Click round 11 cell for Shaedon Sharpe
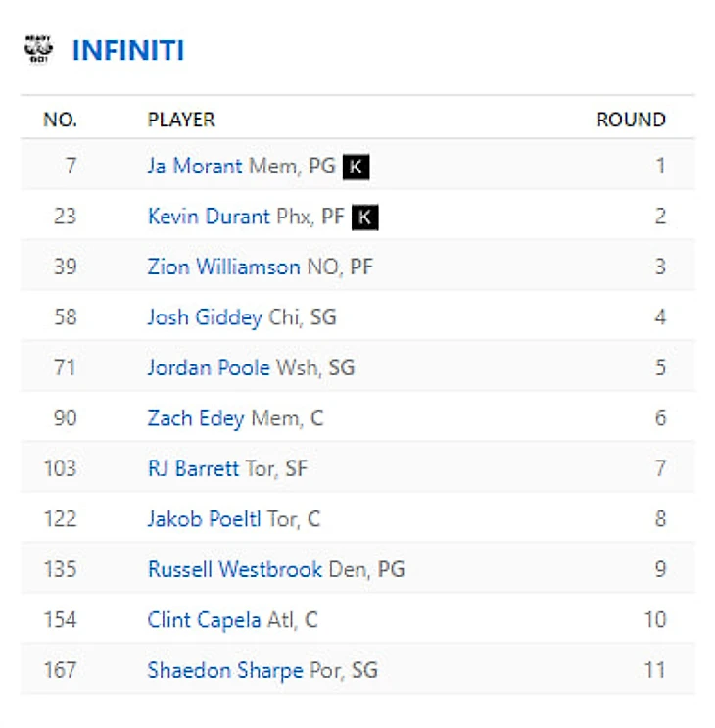 654,670
